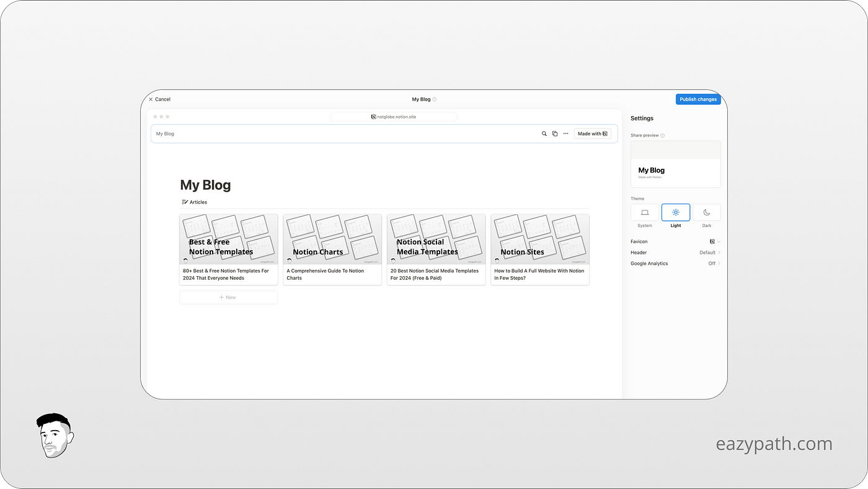
Task: Click the site favicon in the URL bar
Action: coord(373,117)
